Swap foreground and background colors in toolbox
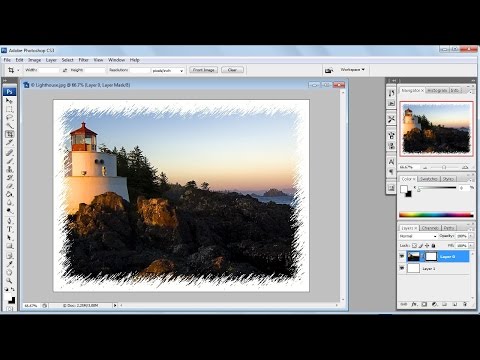The image size is (480, 360). tap(13, 289)
